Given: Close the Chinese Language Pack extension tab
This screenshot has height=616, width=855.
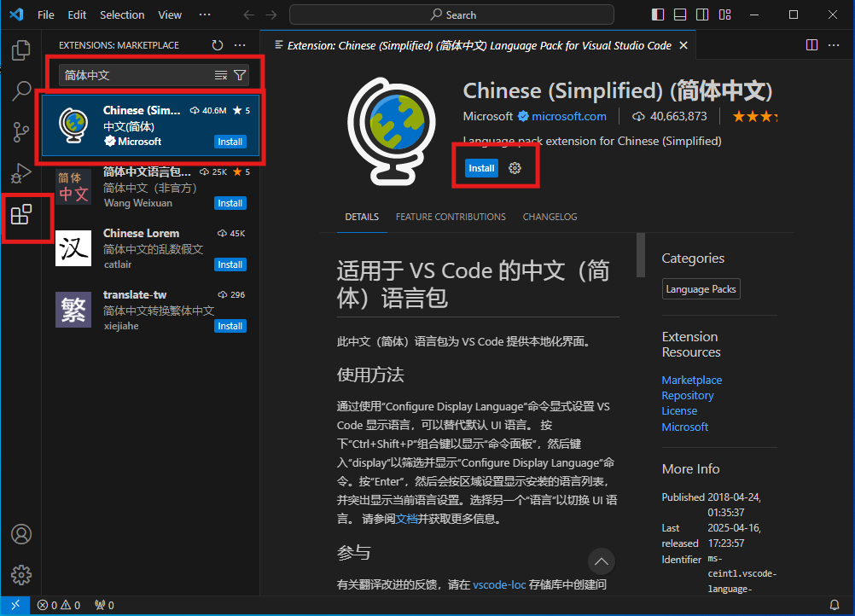Looking at the screenshot, I should click(683, 46).
